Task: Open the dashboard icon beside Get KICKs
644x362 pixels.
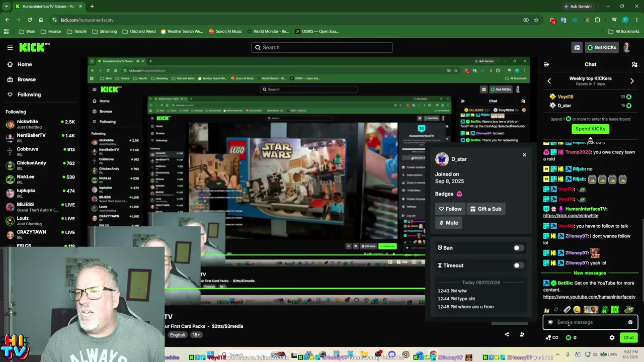Action: pyautogui.click(x=577, y=47)
